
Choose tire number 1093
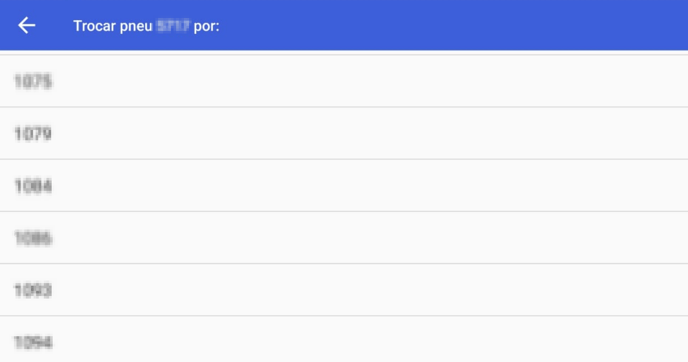click(x=344, y=290)
